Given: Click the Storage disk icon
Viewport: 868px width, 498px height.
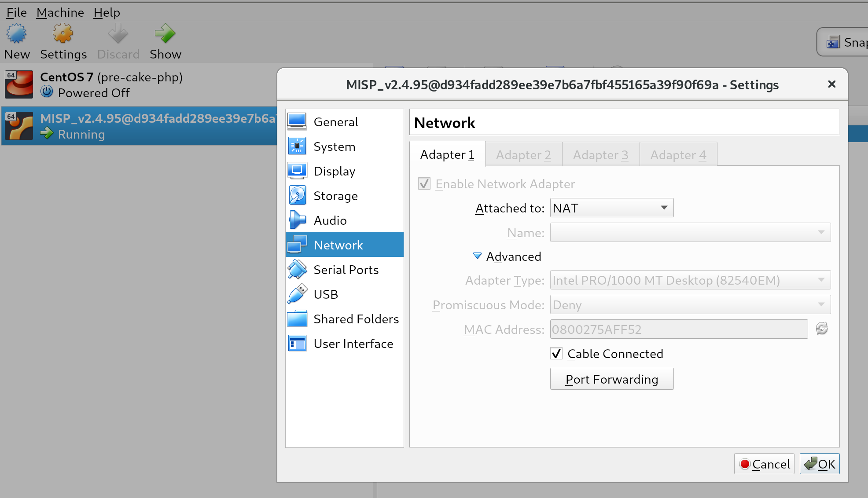Looking at the screenshot, I should coord(297,195).
